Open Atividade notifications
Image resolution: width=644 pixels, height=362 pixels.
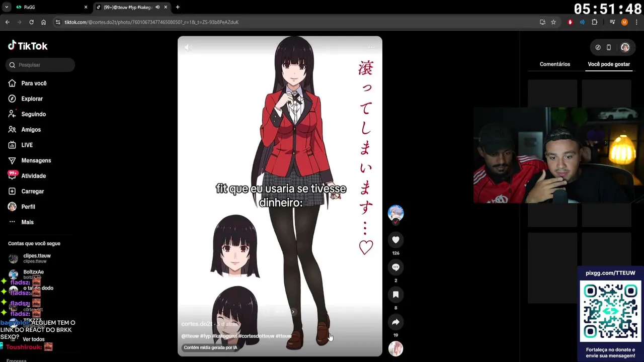(33, 176)
